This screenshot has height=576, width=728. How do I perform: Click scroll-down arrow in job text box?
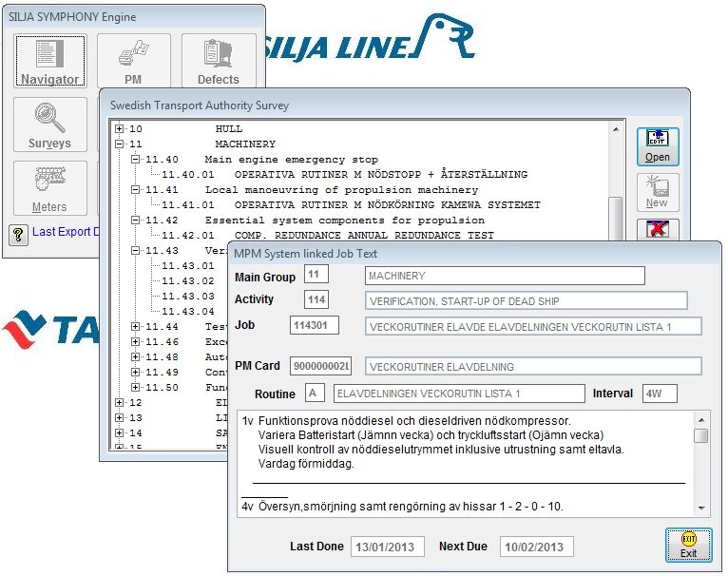701,509
